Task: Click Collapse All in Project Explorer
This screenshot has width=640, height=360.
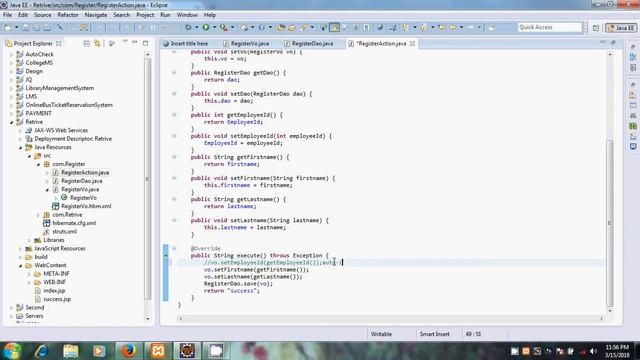Action: pos(87,43)
